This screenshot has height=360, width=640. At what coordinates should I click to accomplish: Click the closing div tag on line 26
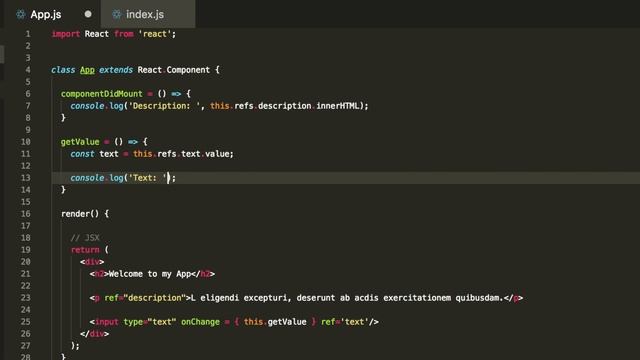point(94,334)
